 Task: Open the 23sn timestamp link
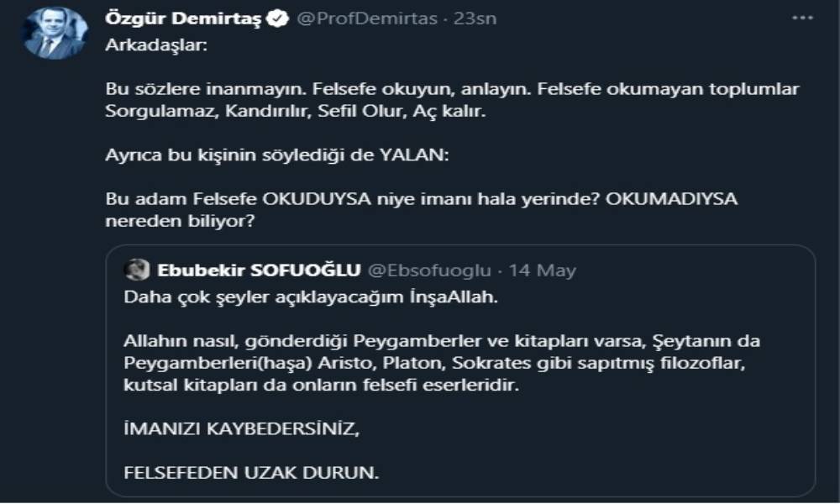click(475, 18)
